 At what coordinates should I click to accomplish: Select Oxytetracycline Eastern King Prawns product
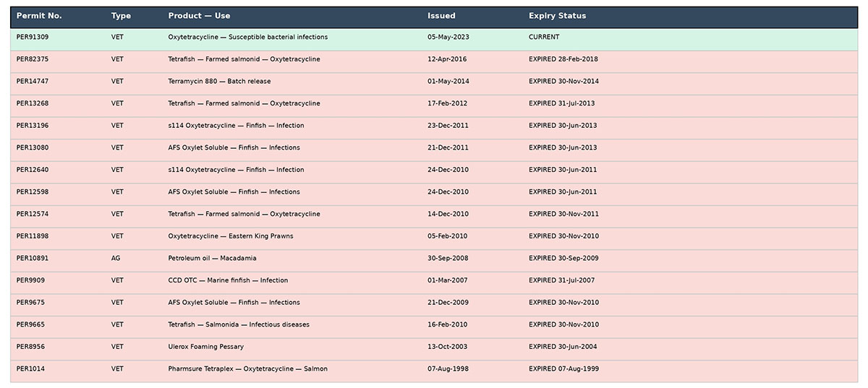(x=231, y=236)
